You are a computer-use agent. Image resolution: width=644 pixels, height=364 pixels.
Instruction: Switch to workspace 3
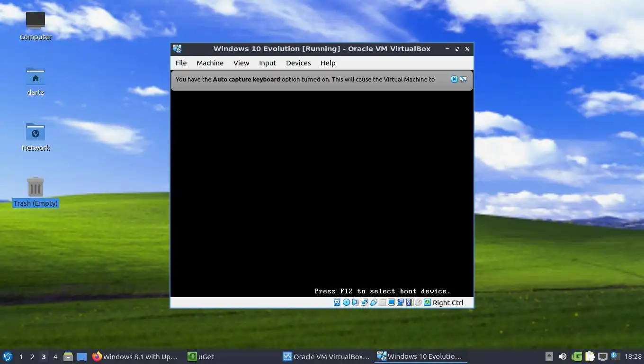click(x=44, y=357)
